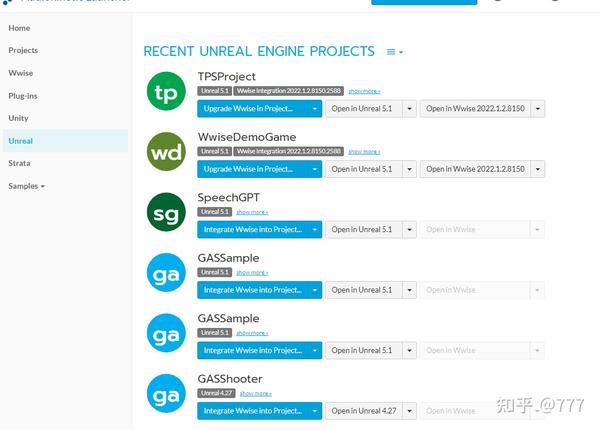Expand Upgrade Wwise dropdown arrow for TPSProject

coord(315,109)
